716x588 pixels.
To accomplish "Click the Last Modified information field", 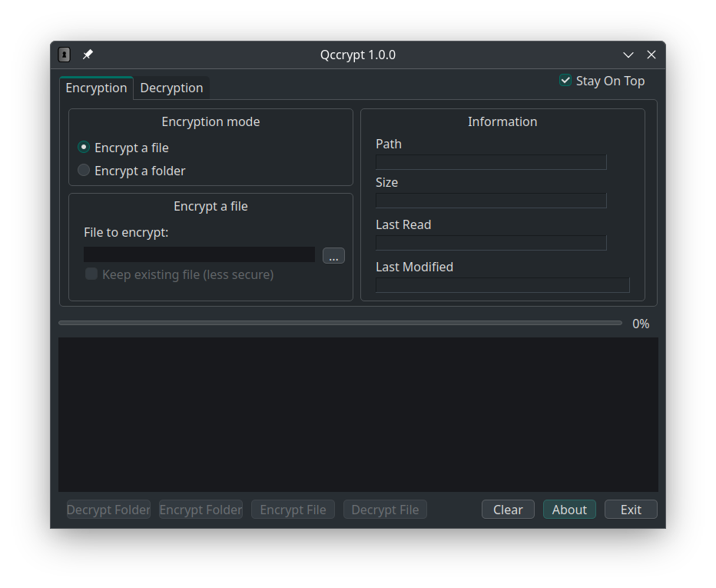I will [502, 285].
